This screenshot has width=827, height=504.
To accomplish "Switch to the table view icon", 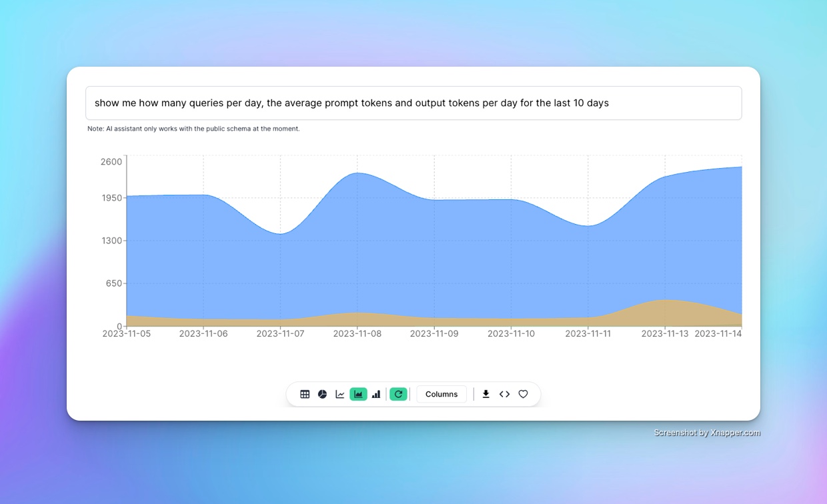I will tap(305, 394).
